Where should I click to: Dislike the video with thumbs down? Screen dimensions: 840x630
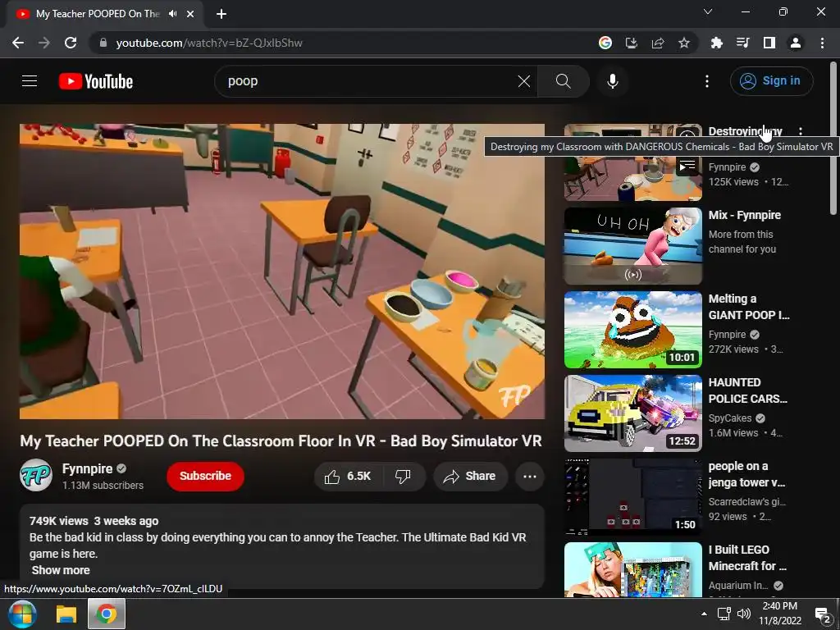tap(404, 477)
